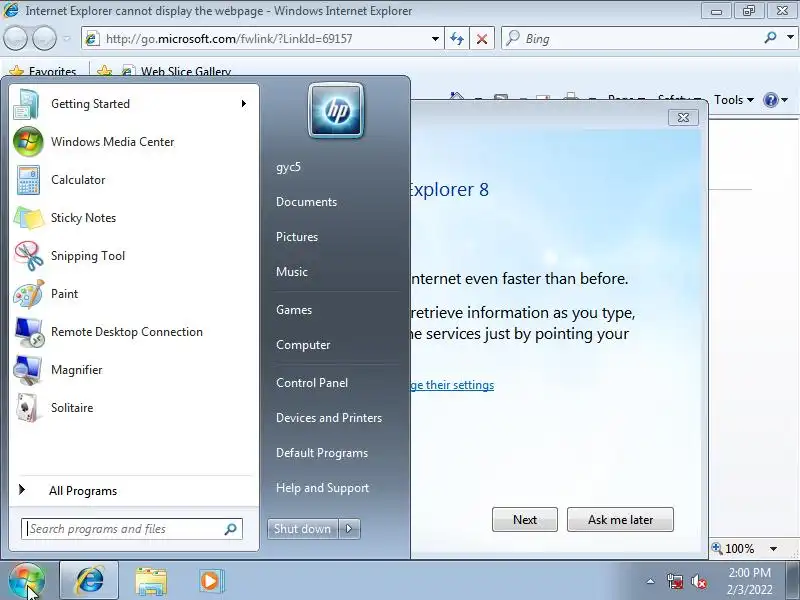Expand All Programs list
Screen dimensions: 800x600
[x=133, y=491]
